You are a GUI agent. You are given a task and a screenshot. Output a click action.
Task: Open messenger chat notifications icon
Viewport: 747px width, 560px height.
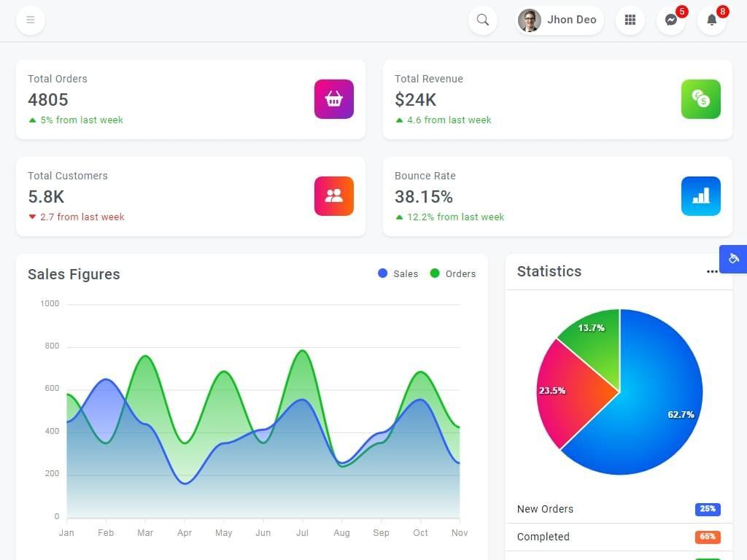[x=671, y=20]
